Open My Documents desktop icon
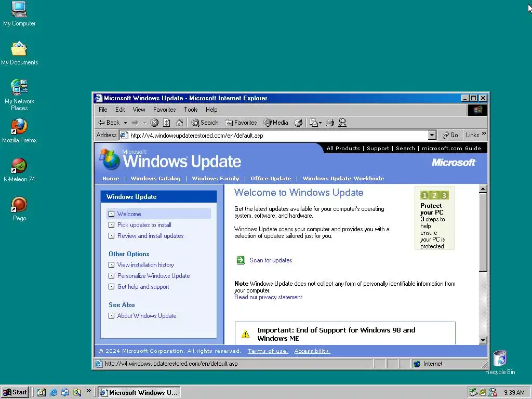Viewport: 532px width, 399px height. click(x=19, y=54)
